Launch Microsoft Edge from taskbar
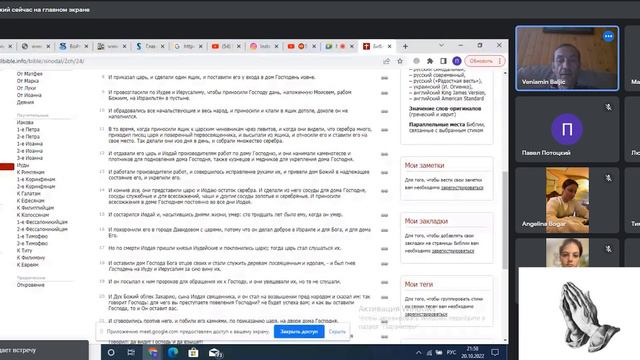 [x=173, y=352]
